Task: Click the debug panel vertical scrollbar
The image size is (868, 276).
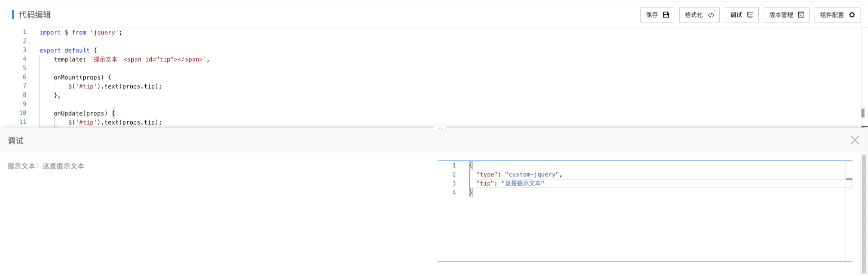Action: 864,214
